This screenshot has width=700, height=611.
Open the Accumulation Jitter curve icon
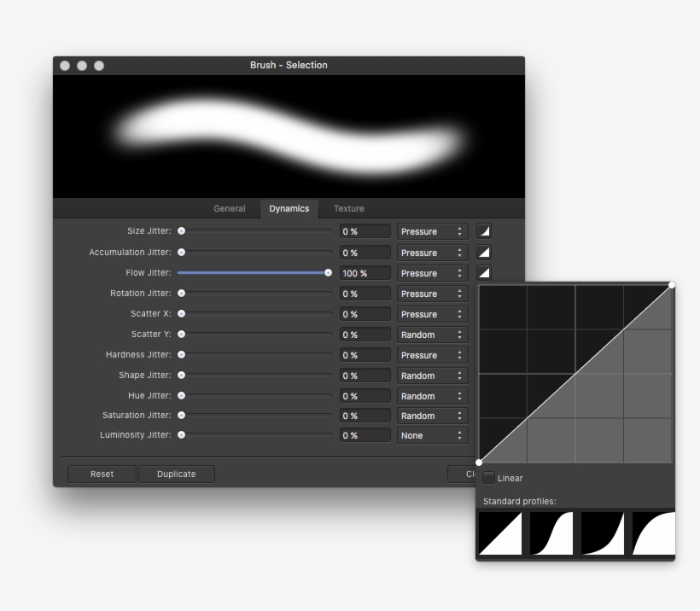click(x=484, y=253)
